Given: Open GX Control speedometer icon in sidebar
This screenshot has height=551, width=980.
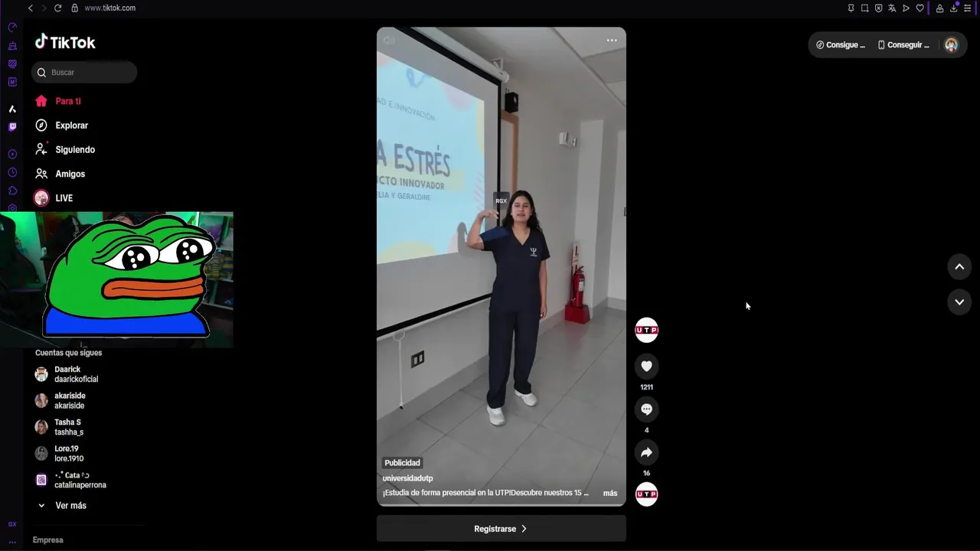Looking at the screenshot, I should (12, 28).
